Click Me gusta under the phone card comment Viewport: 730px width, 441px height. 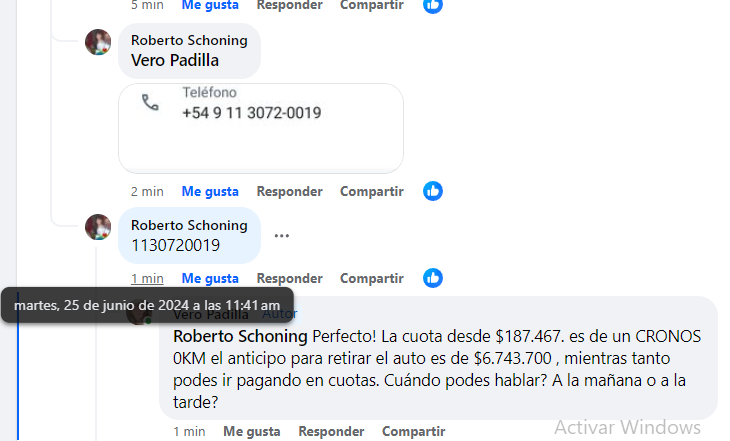210,191
